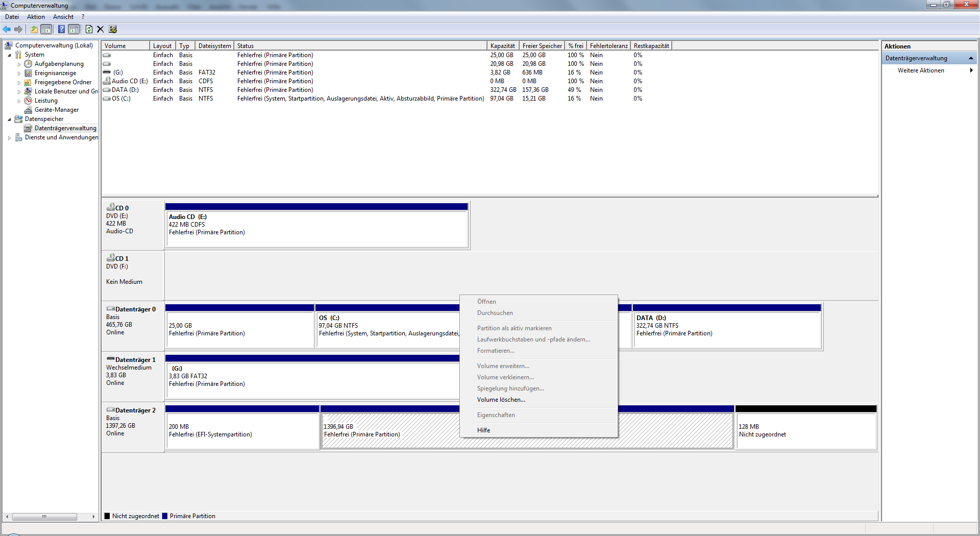Collapse the System tree node
The width and height of the screenshot is (980, 536).
(9, 55)
